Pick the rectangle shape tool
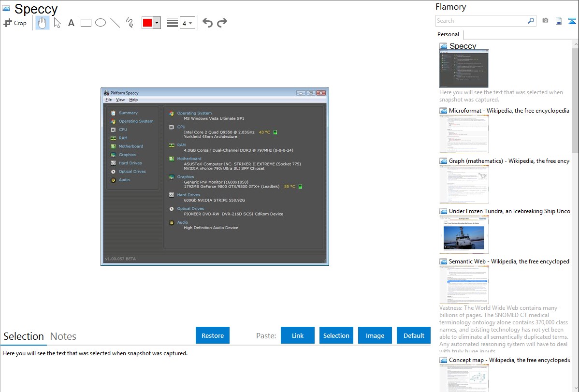Viewport: 579px width, 392px height. pyautogui.click(x=86, y=23)
